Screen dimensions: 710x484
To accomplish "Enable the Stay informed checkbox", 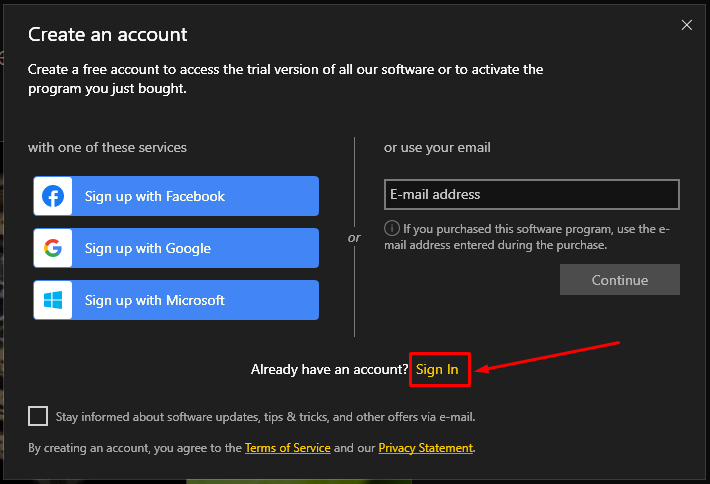I will [38, 416].
